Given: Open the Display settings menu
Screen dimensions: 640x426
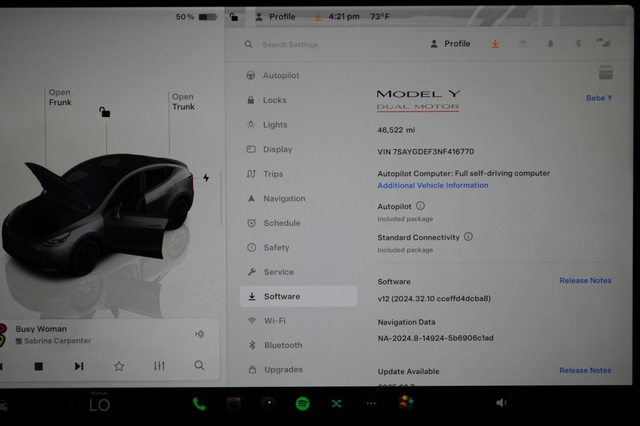Looking at the screenshot, I should [x=269, y=149].
